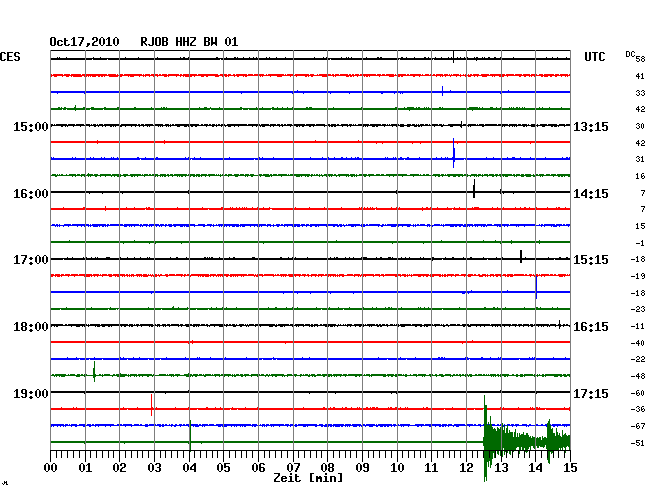This screenshot has width=650, height=494.
Task: Click the Zeit [min] axis title
Action: point(308,478)
